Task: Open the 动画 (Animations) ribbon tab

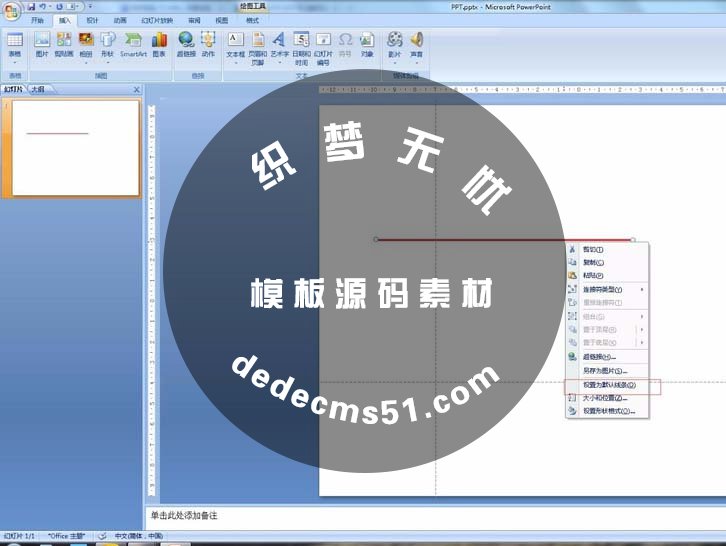Action: [120, 20]
